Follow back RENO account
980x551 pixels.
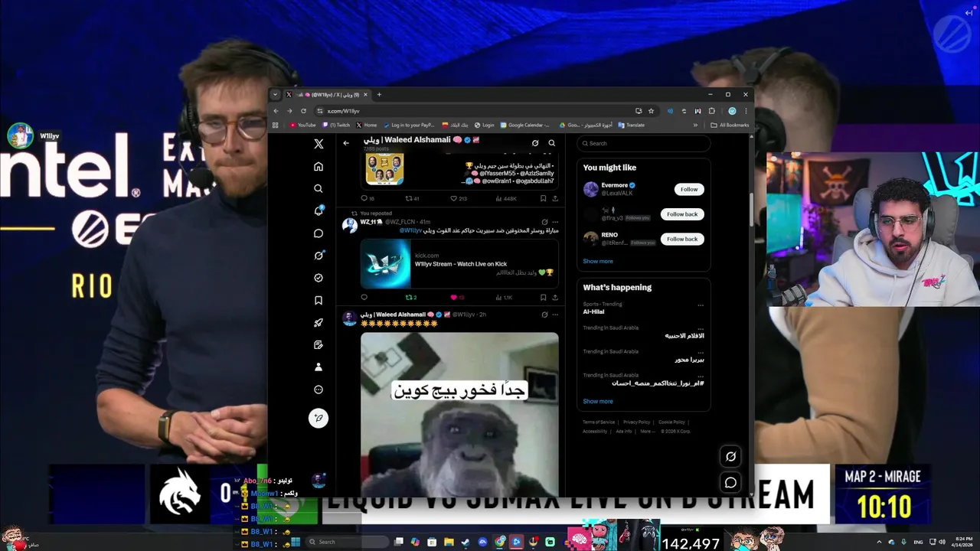(682, 239)
